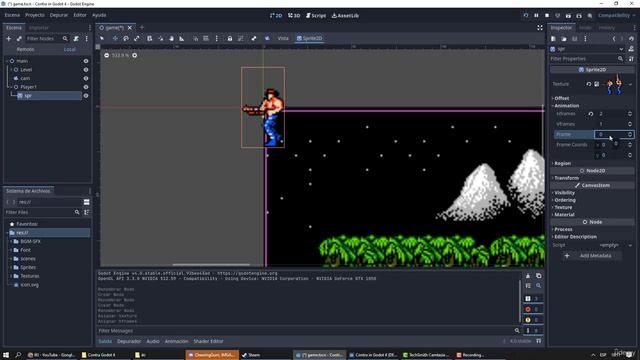640x360 pixels.
Task: Revert Texture property to default
Action: pos(589,84)
